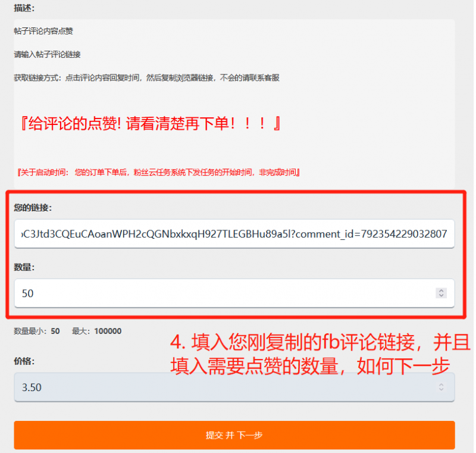476x453 pixels.
Task: Click the 描述: label at the top
Action: (24, 8)
